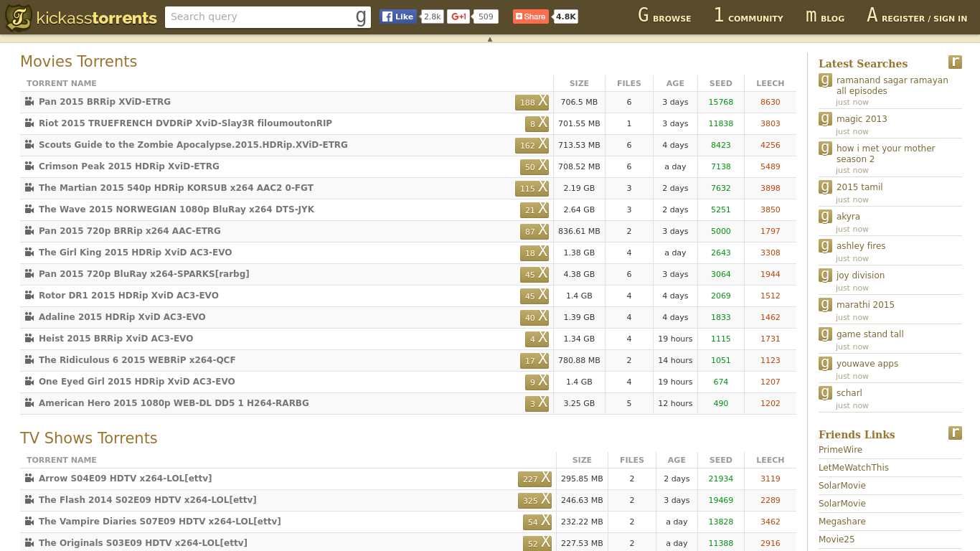Click the video icon beside Arrow S04E09
The image size is (980, 551).
[x=29, y=479]
